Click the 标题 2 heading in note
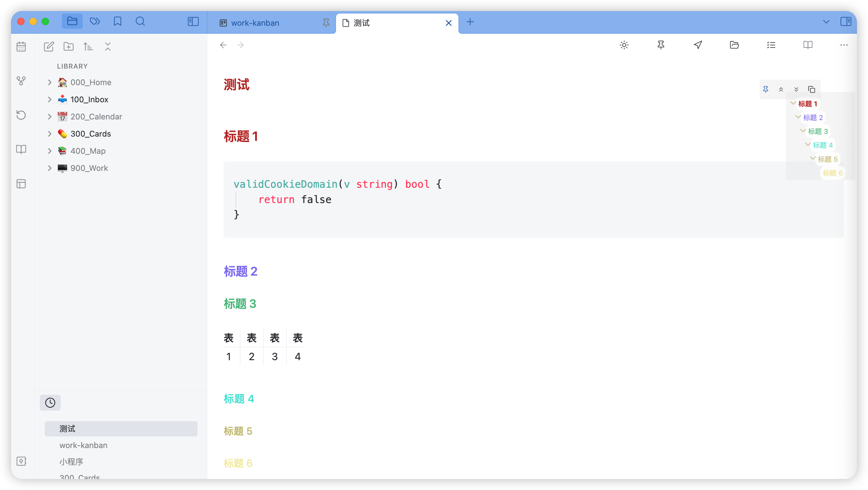868x490 pixels. coord(241,271)
